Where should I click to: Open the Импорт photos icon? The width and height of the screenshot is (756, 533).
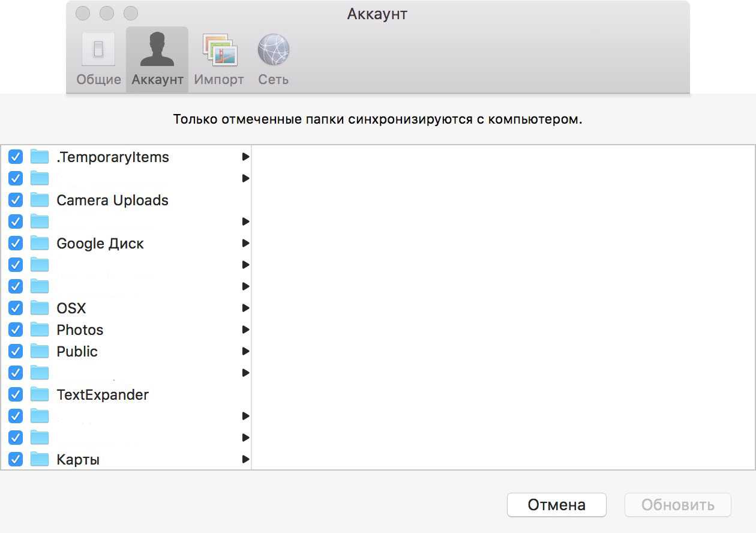[220, 49]
